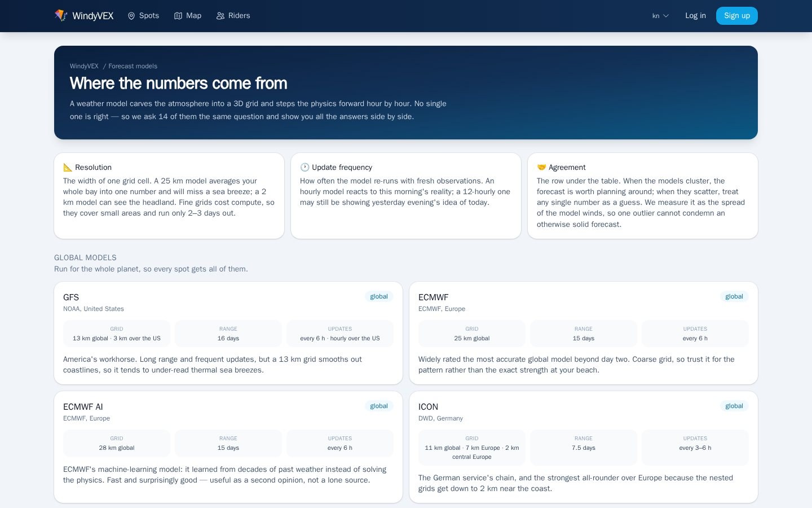Image resolution: width=812 pixels, height=508 pixels.
Task: Click the global badge on ECMWF card
Action: (734, 296)
